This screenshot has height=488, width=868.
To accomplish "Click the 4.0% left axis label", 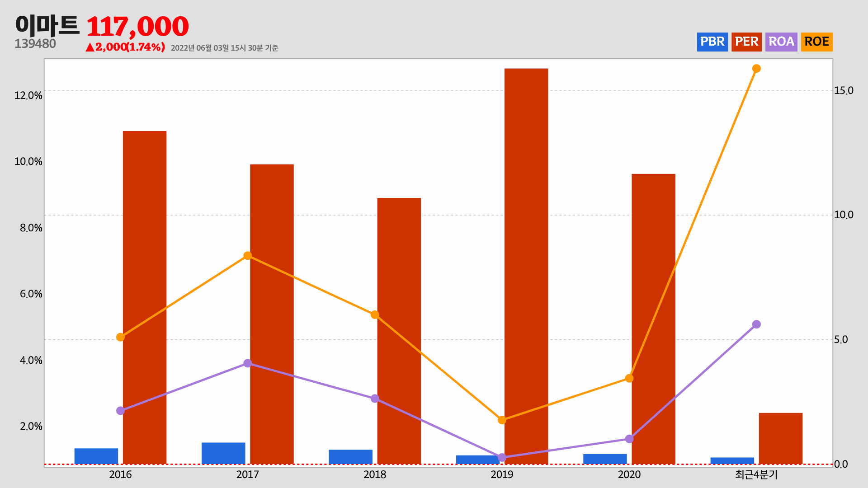I will coord(31,360).
